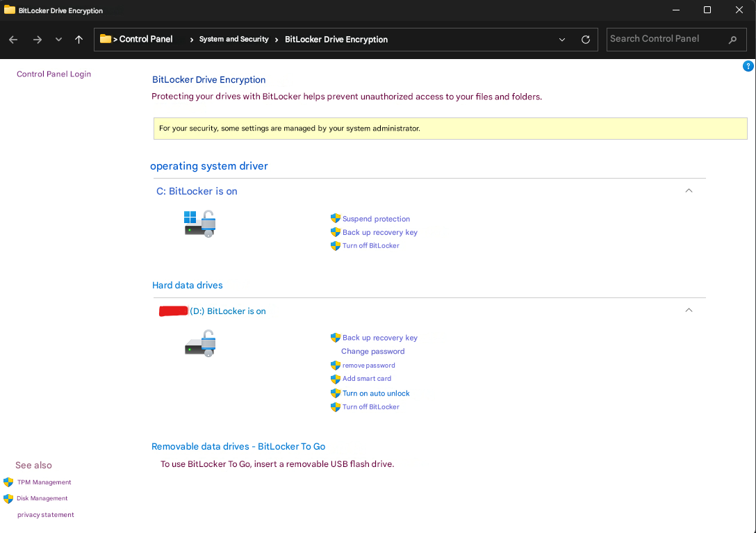Turn off BitLocker on C: drive
The image size is (756, 533).
(x=371, y=245)
